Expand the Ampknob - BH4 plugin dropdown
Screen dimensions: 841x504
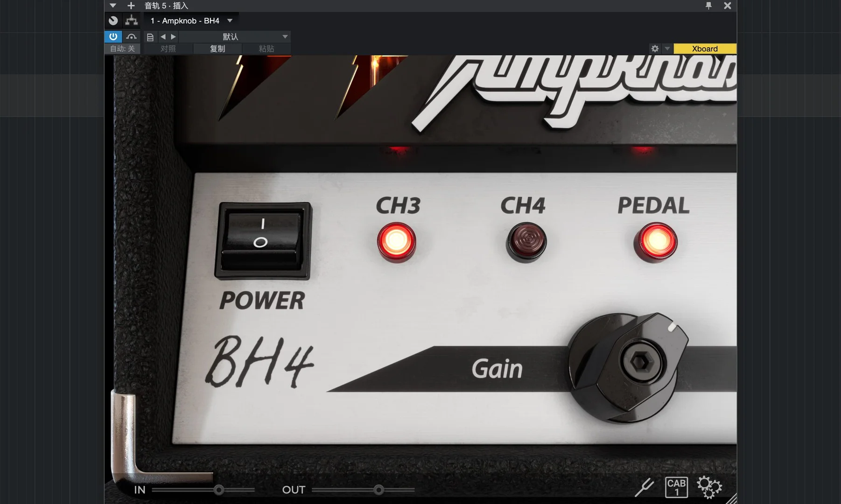pos(230,21)
